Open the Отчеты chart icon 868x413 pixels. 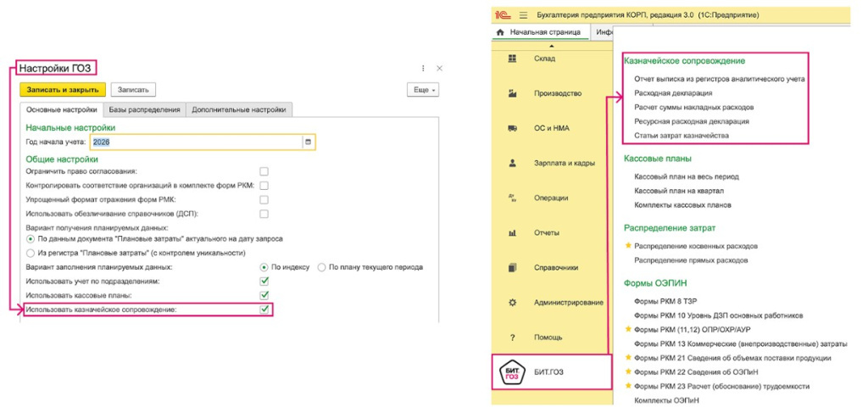point(512,232)
